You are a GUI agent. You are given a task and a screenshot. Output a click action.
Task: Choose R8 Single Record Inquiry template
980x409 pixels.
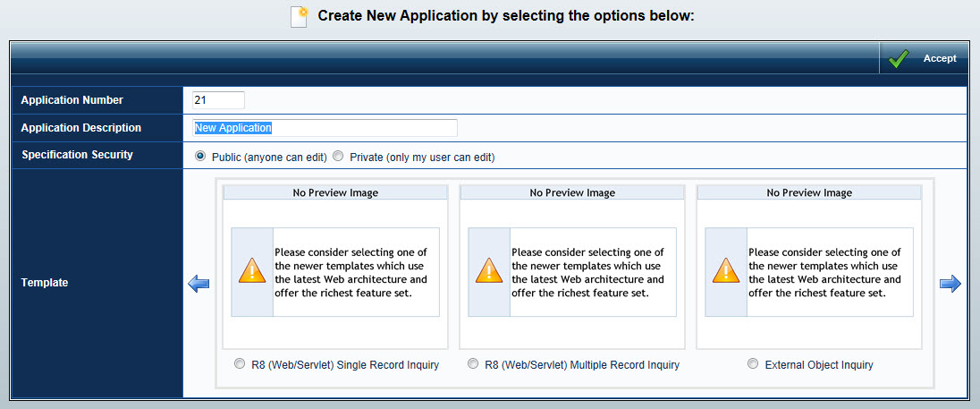coord(240,364)
